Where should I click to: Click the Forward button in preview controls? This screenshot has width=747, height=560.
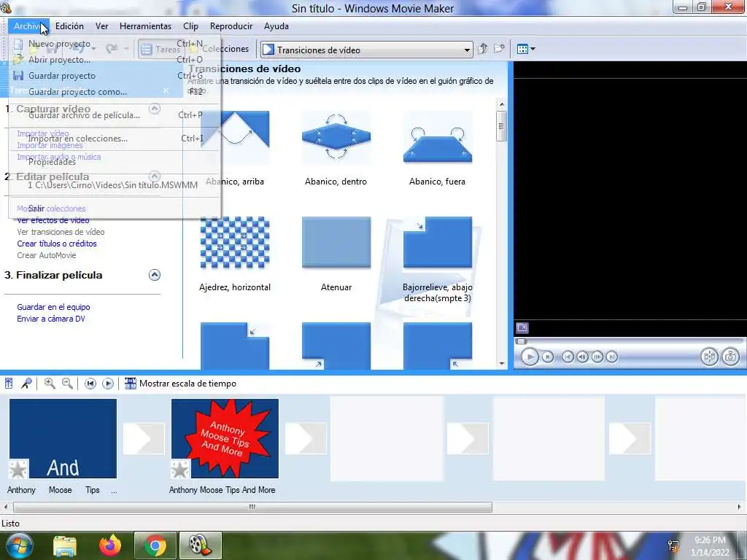(612, 357)
